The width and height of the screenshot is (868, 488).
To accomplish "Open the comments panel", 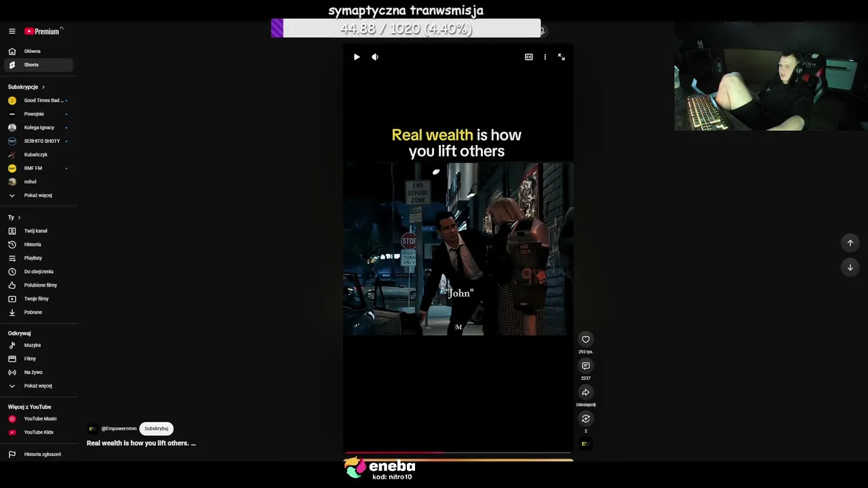I will coord(586,366).
